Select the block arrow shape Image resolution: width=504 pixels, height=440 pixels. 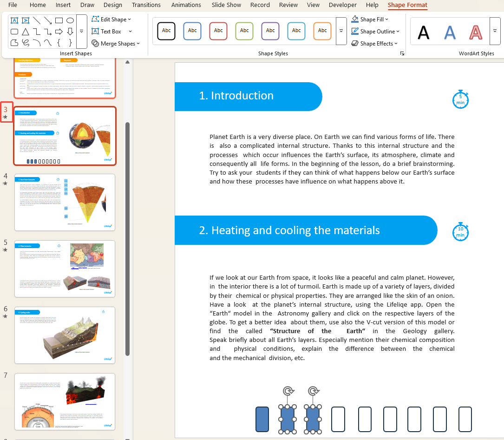point(59,31)
